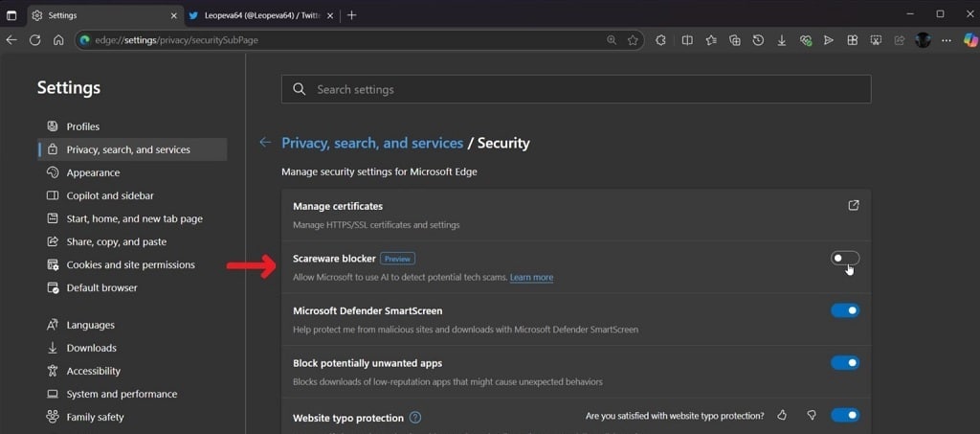The height and width of the screenshot is (434, 980).
Task: Open the new tab plus button
Action: [x=352, y=15]
